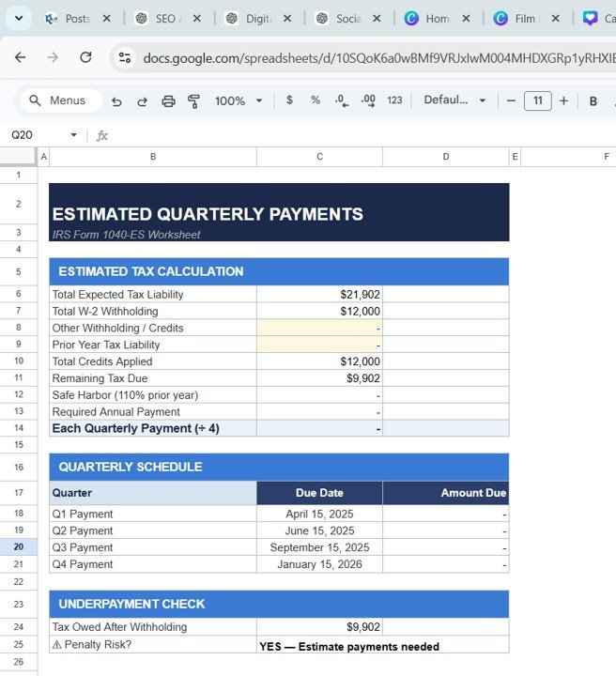The height and width of the screenshot is (676, 616).
Task: Close the Posts browser tab
Action: coord(106,19)
